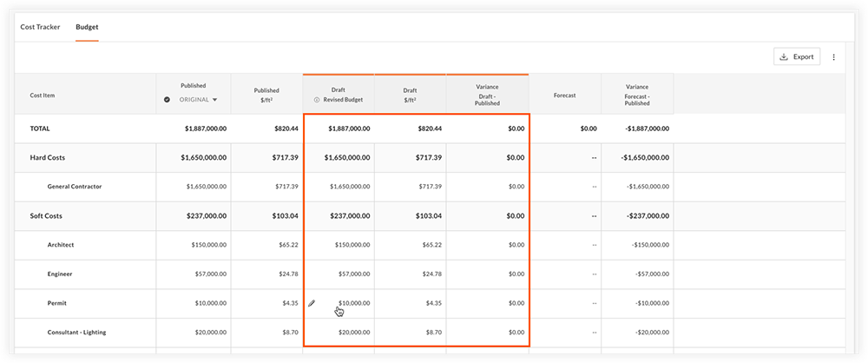Image resolution: width=868 pixels, height=363 pixels.
Task: Click the Export button label
Action: pyautogui.click(x=803, y=56)
